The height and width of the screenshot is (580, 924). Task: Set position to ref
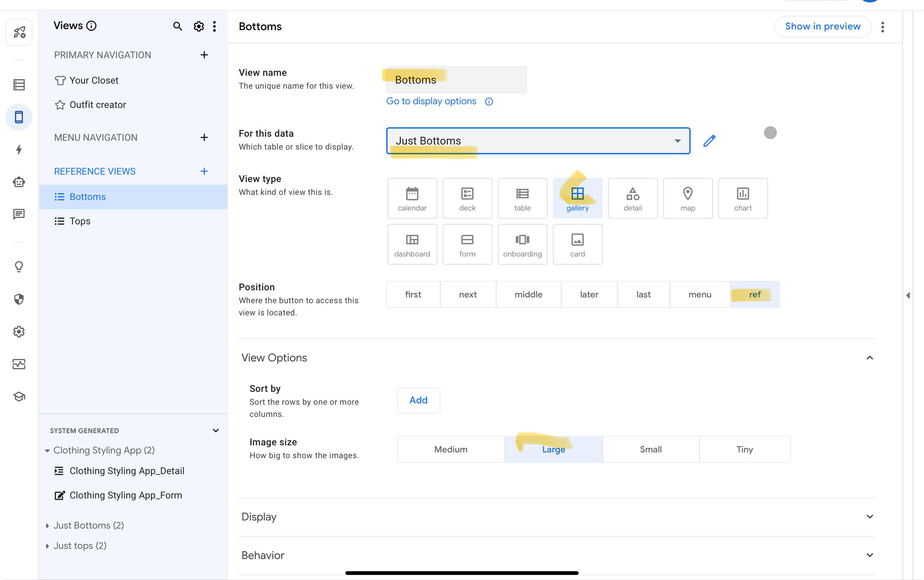pyautogui.click(x=755, y=294)
